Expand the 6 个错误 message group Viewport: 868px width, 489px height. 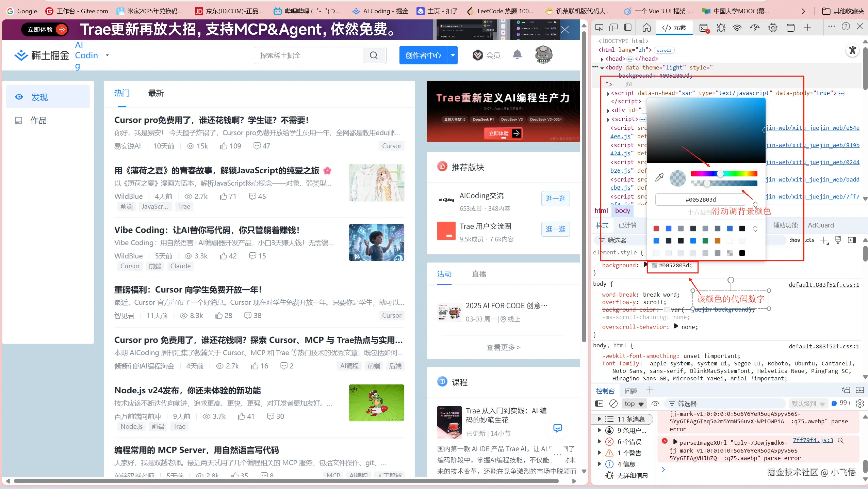(600, 442)
